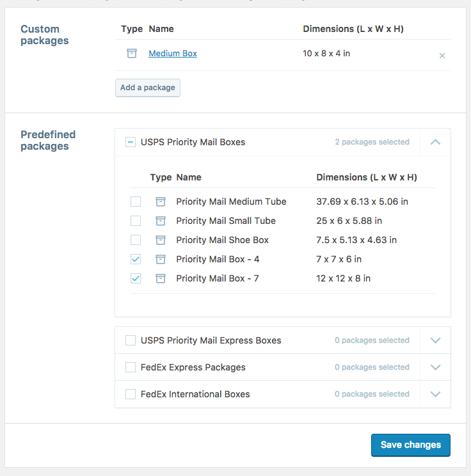Expand USPS Priority Mail Express Boxes section
Screen dimensions: 471x476
(435, 340)
